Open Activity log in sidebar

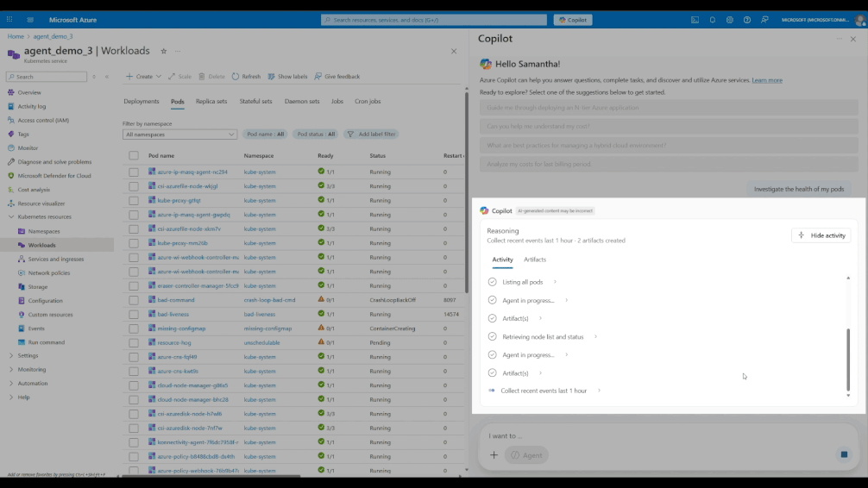(x=32, y=106)
